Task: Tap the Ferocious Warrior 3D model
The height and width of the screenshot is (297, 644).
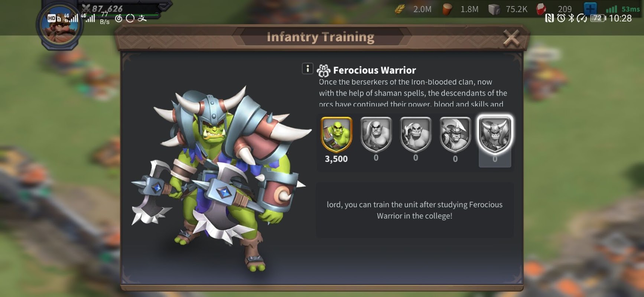Action: (221, 178)
